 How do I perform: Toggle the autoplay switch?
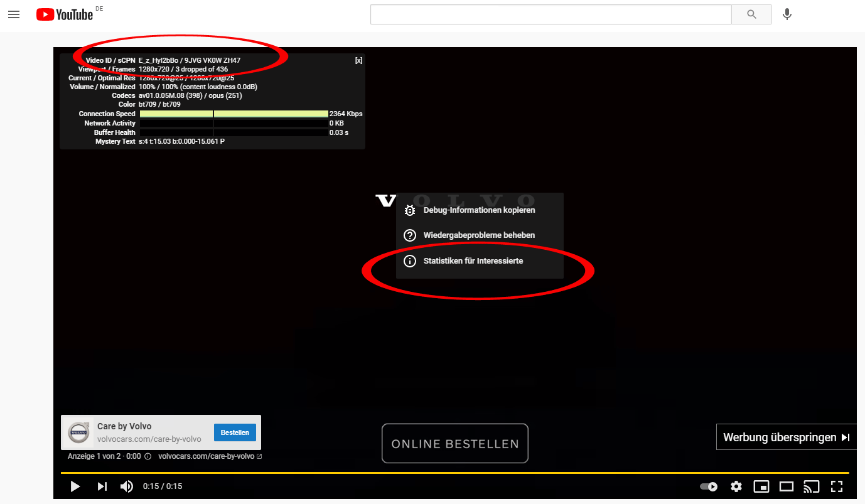(709, 486)
